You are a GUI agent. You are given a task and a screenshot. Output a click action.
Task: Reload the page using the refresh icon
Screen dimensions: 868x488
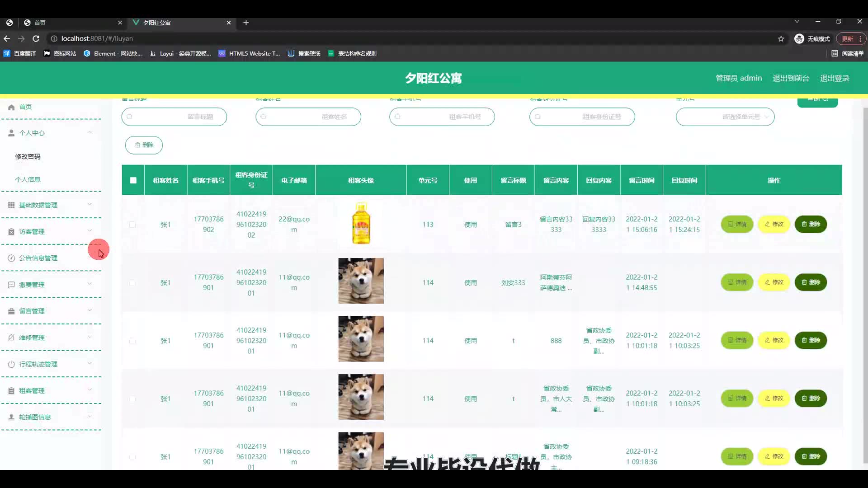click(36, 39)
